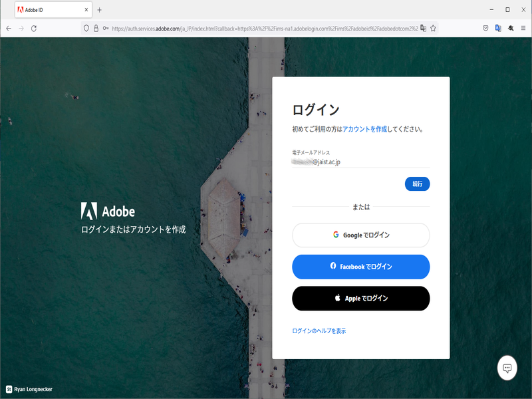Click the アカウントを作成 create account link
The height and width of the screenshot is (399, 532).
pyautogui.click(x=364, y=129)
